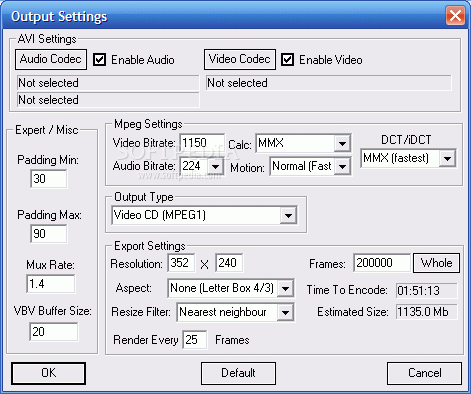
Task: Click the Render Every frames field
Action: 195,340
